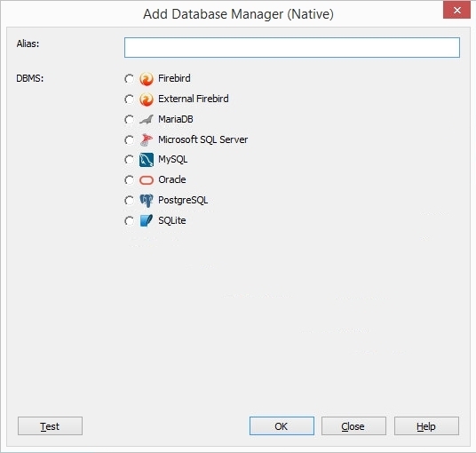Click the MariaDB sea lion icon

click(147, 119)
